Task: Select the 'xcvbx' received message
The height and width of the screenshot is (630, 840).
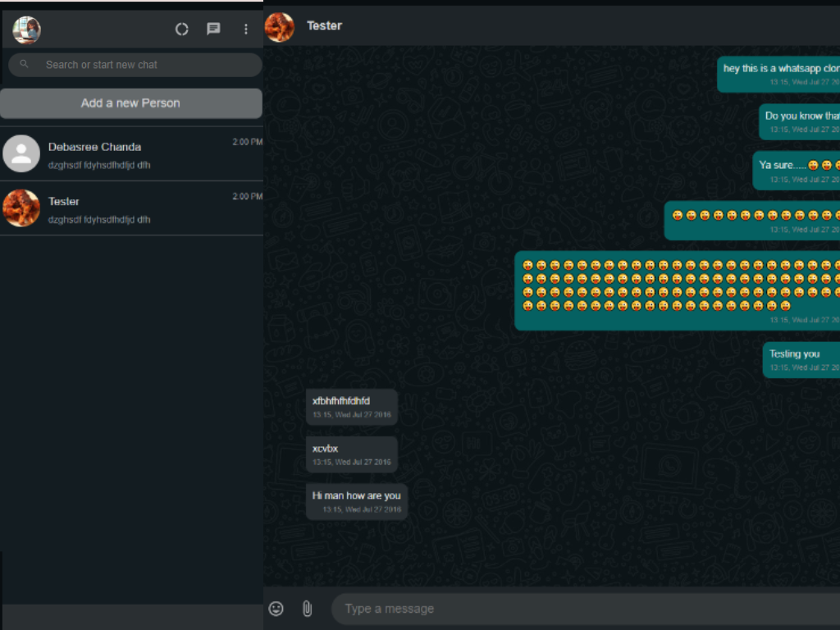Action: [351, 454]
